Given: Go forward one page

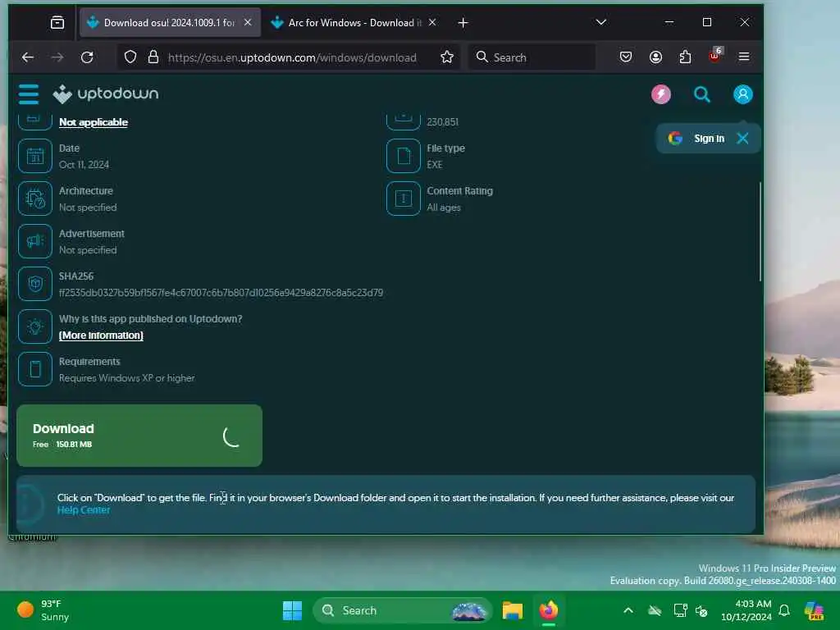Looking at the screenshot, I should 57,57.
